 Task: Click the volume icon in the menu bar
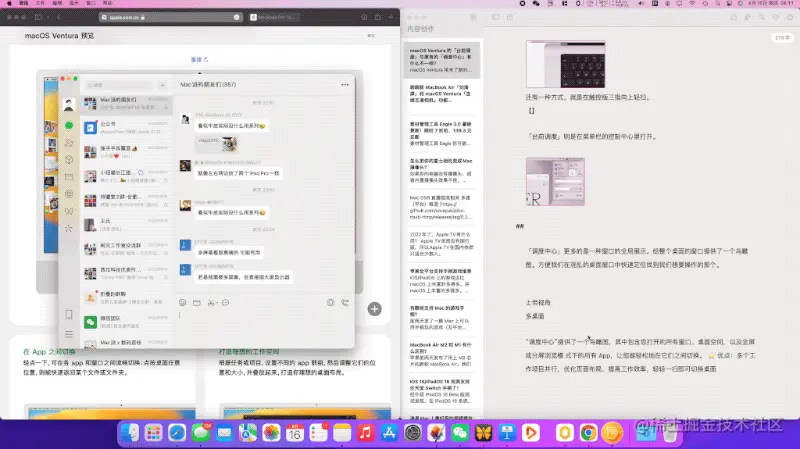coord(641,3)
